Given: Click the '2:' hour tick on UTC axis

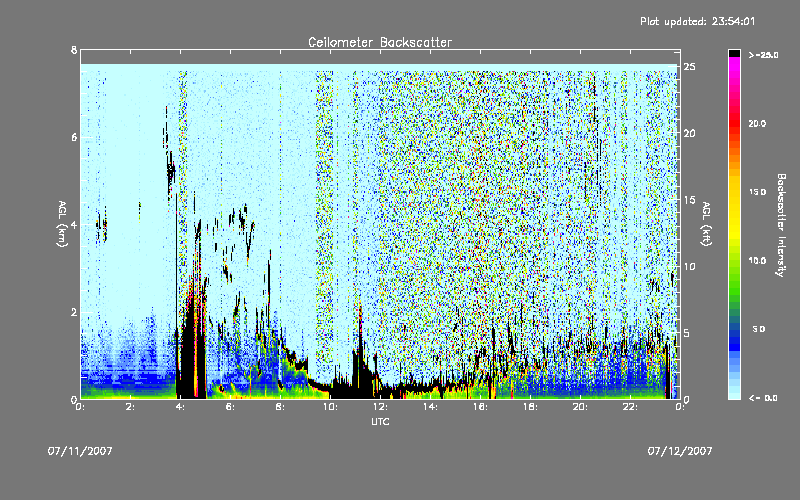Looking at the screenshot, I should coord(131,407).
